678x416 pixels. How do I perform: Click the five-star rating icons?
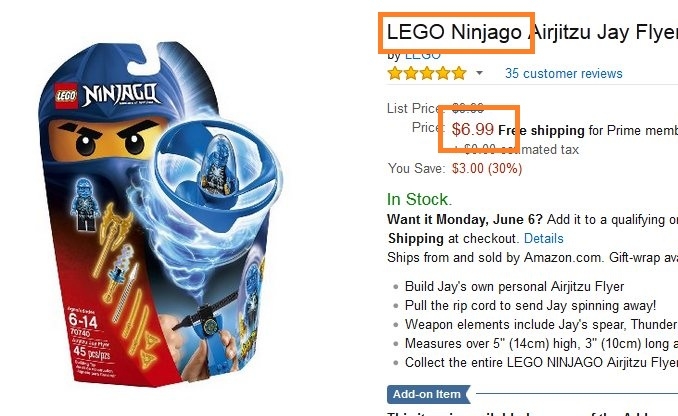pyautogui.click(x=427, y=73)
